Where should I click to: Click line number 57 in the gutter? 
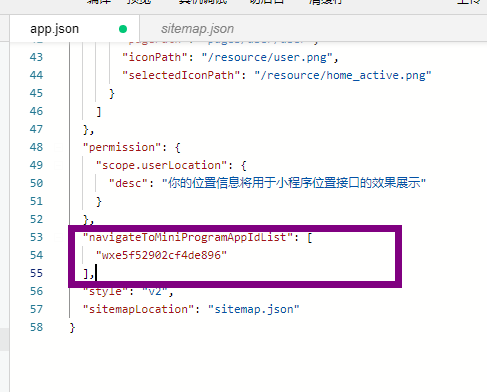[x=36, y=309]
